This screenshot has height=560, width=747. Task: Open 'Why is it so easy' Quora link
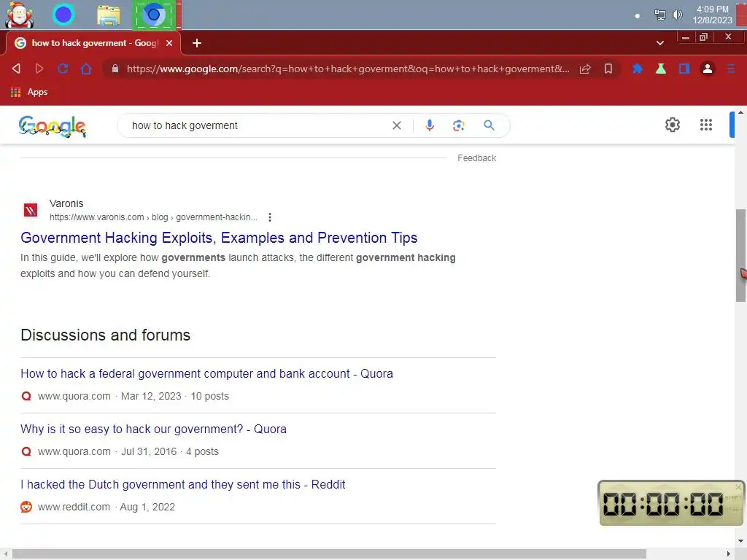tap(153, 429)
